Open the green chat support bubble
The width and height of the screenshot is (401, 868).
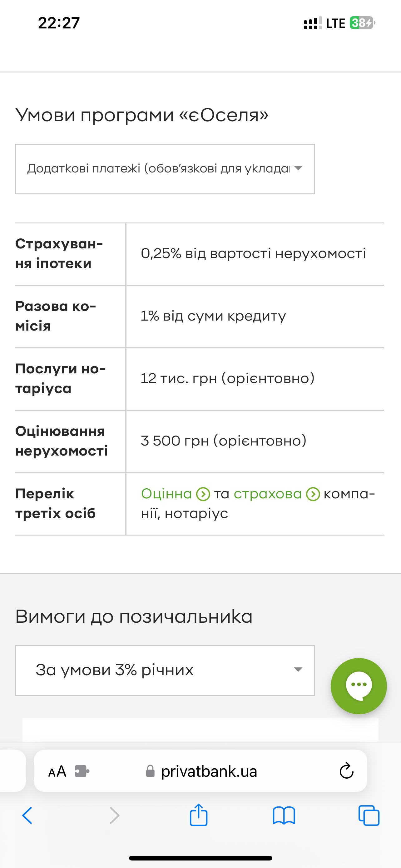(x=359, y=686)
